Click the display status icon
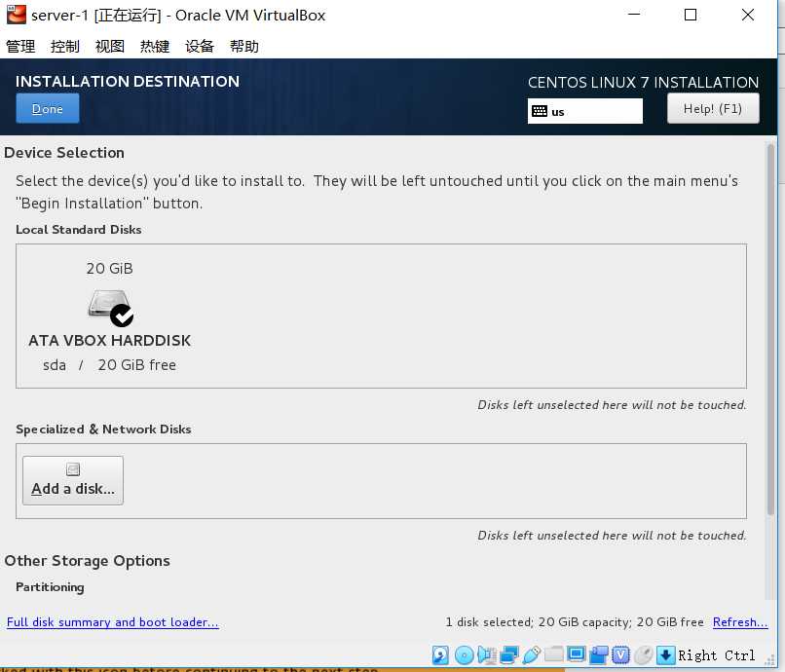 pyautogui.click(x=577, y=653)
